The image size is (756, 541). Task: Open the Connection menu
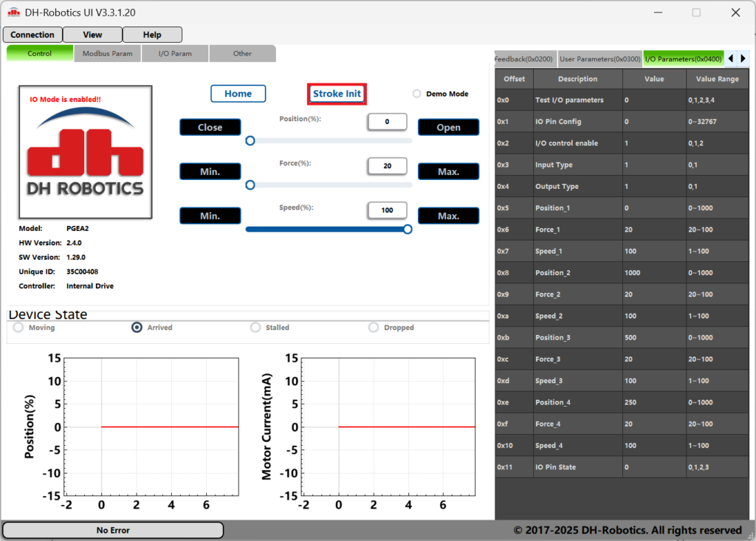point(32,35)
